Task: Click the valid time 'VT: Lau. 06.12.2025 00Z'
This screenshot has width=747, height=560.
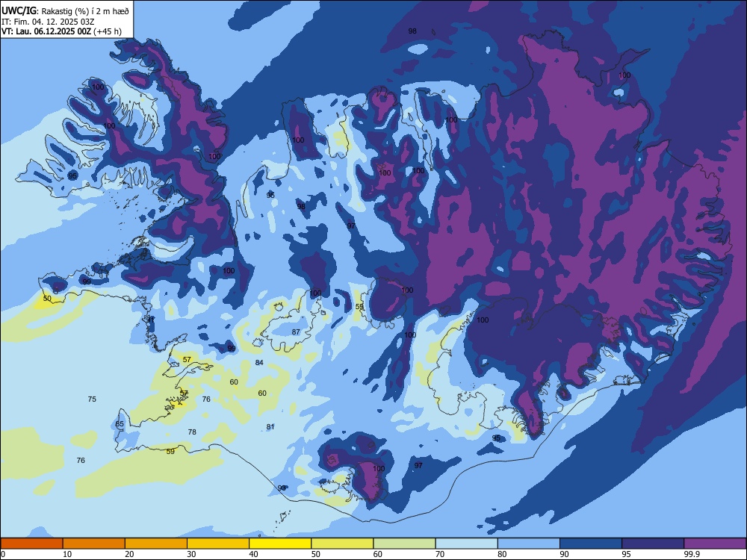Action: (46, 31)
